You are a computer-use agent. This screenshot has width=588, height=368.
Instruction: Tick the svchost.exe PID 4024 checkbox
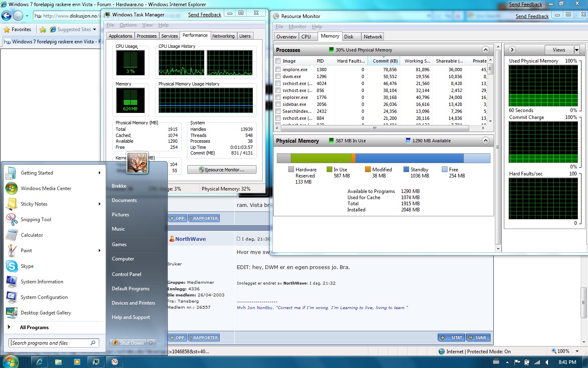(x=278, y=83)
